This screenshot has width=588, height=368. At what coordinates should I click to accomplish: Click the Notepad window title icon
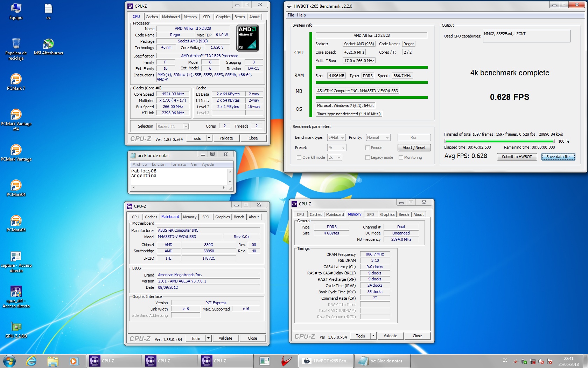tap(133, 155)
